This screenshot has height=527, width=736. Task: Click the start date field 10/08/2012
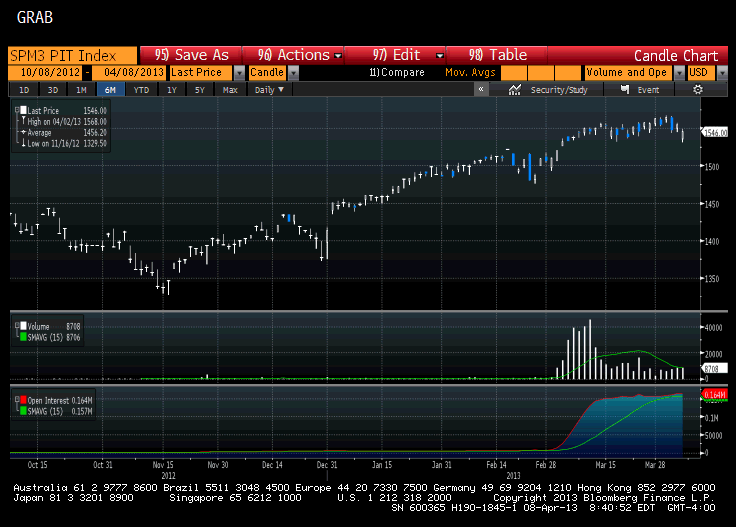(x=46, y=73)
